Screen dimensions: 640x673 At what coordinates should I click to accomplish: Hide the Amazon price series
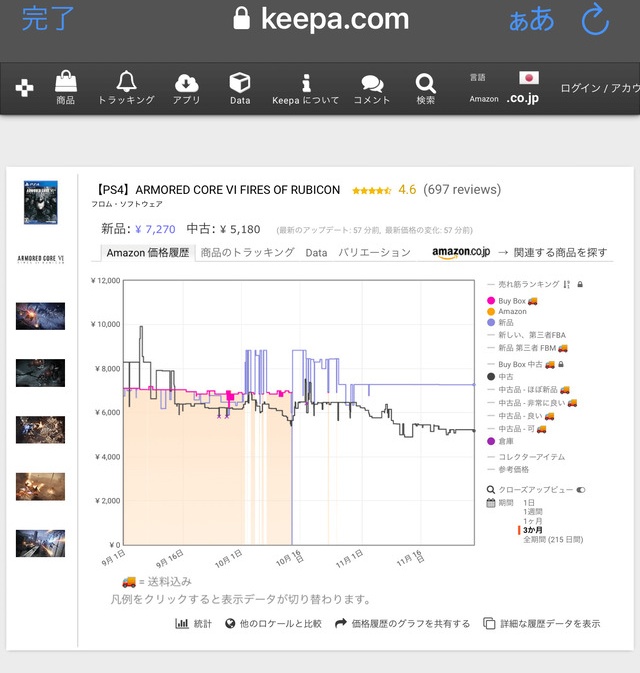tap(511, 312)
